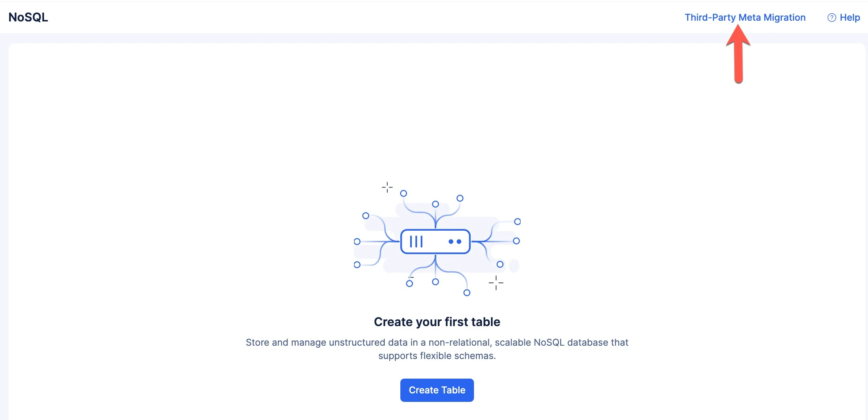Click the server box in the illustration

point(435,241)
